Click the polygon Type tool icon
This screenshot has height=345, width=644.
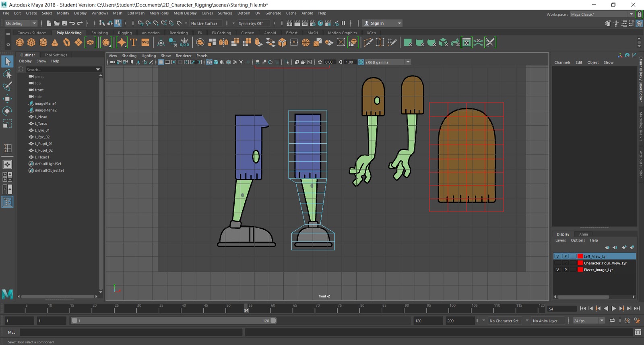134,42
